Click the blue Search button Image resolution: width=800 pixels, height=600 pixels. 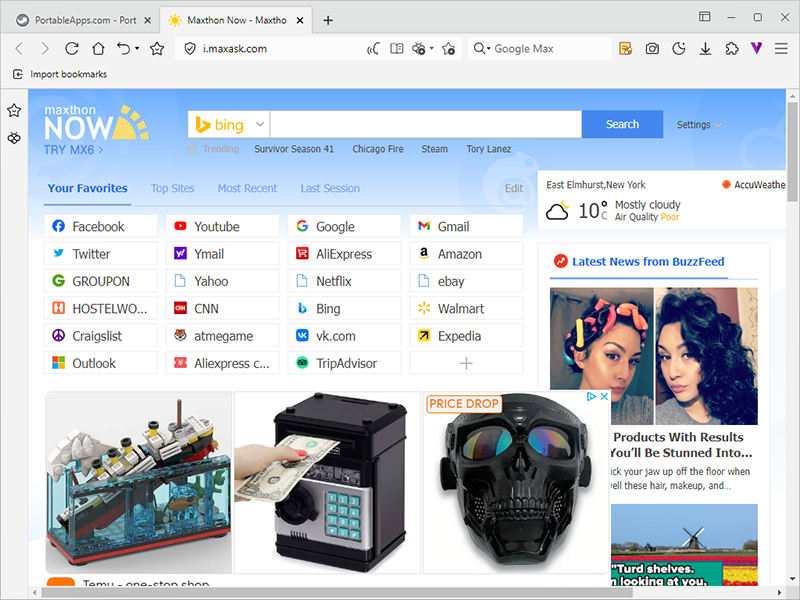[x=622, y=124]
